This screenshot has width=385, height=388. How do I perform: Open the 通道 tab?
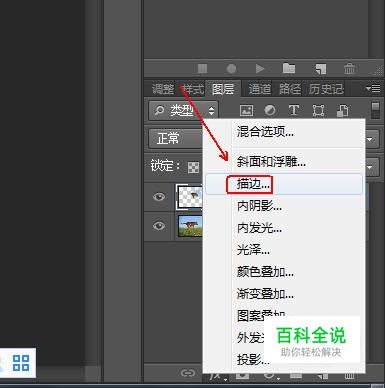pos(260,89)
